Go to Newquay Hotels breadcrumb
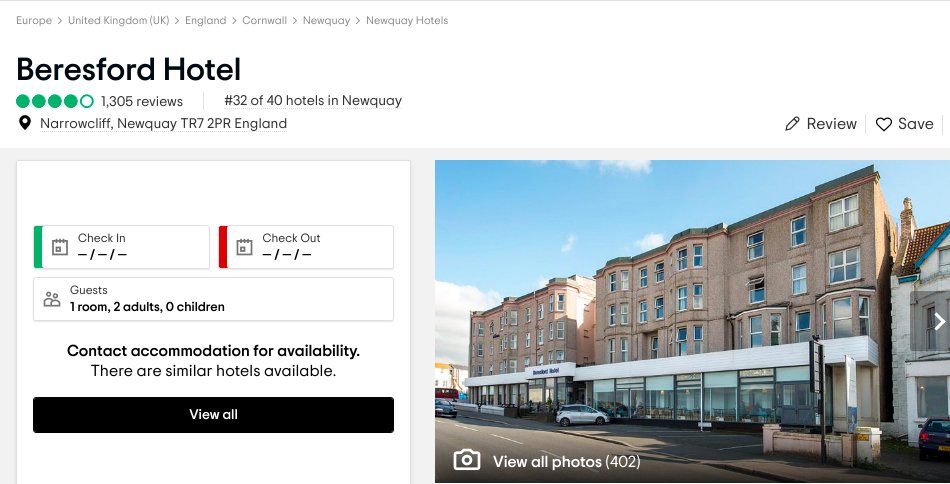This screenshot has width=950, height=484. tap(407, 21)
